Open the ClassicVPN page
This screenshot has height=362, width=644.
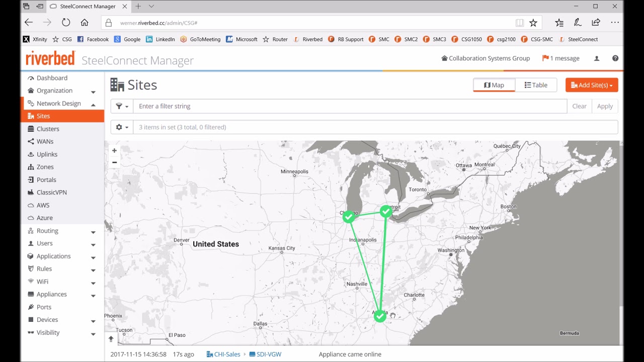(x=51, y=193)
